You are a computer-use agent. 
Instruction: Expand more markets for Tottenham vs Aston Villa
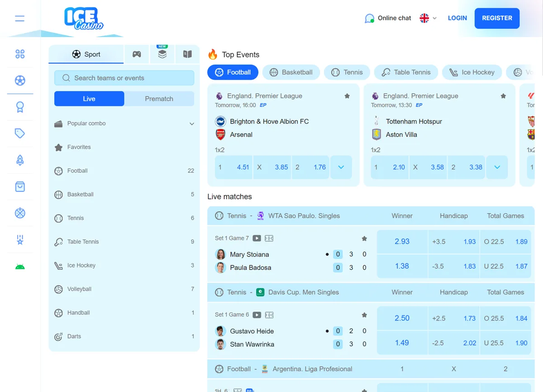[x=497, y=167]
